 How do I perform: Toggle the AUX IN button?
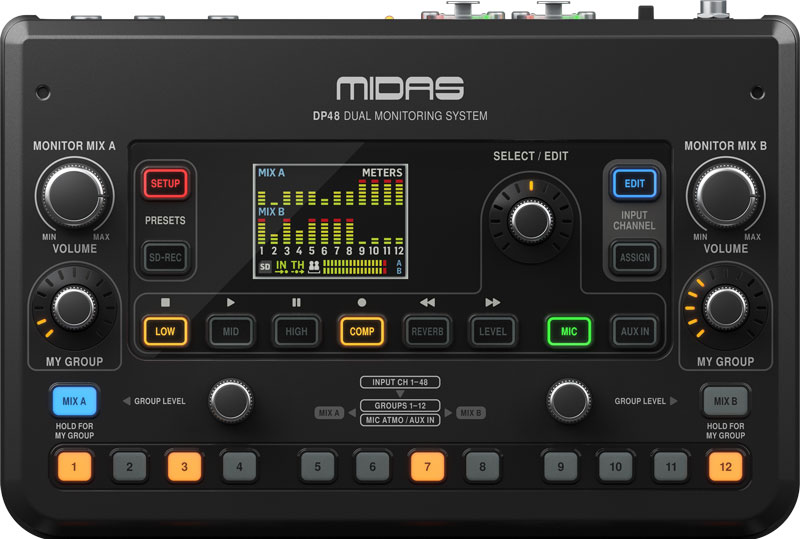635,331
